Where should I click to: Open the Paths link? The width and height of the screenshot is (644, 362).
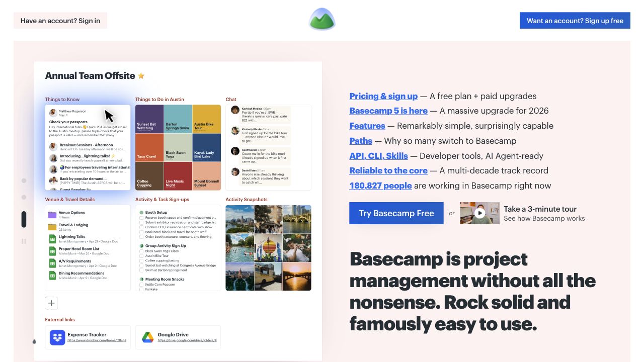(361, 141)
